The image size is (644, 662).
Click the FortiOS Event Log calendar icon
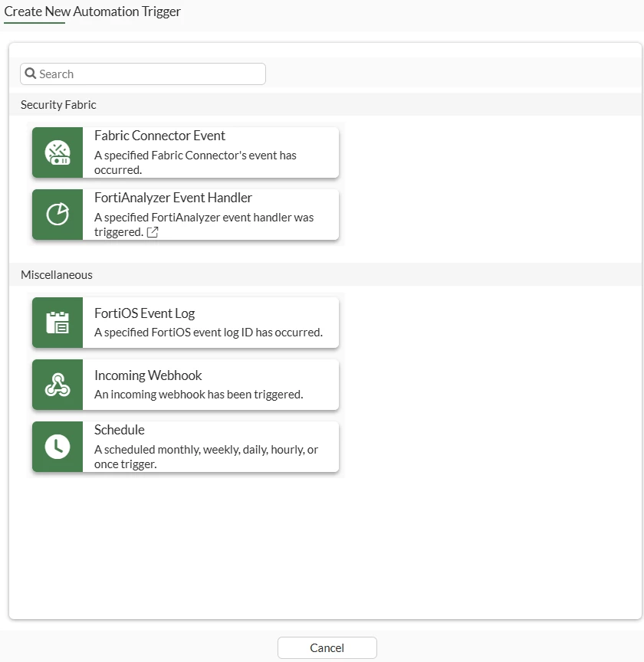pos(58,323)
